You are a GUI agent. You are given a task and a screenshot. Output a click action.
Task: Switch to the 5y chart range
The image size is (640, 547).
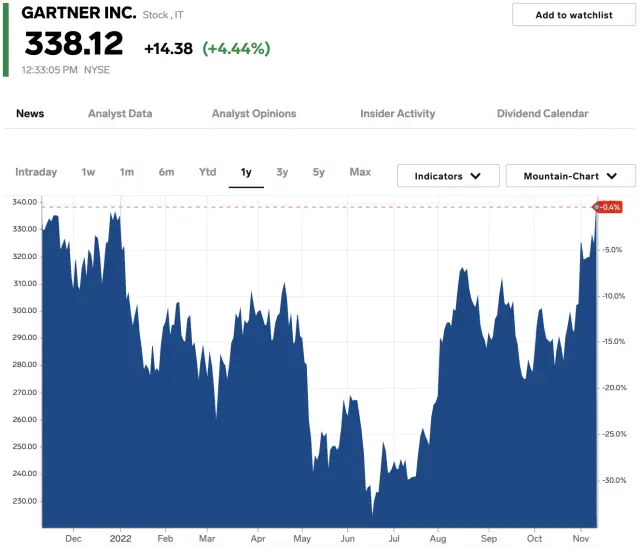click(x=318, y=172)
